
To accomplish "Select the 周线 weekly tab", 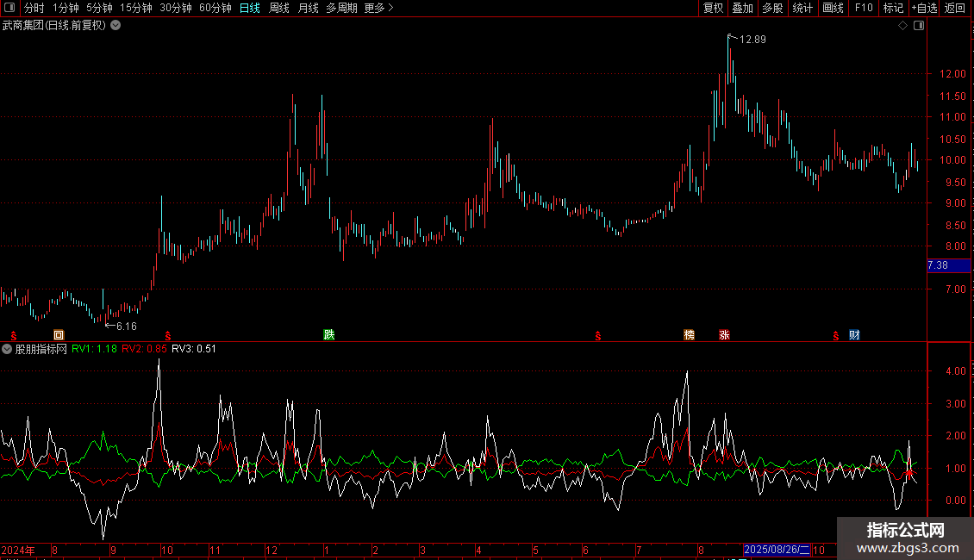I will (279, 8).
